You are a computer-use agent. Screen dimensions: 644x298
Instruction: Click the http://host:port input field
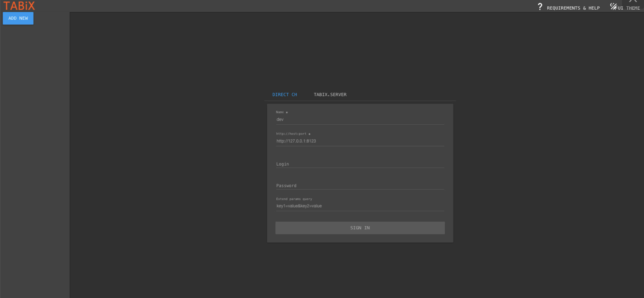(x=360, y=141)
